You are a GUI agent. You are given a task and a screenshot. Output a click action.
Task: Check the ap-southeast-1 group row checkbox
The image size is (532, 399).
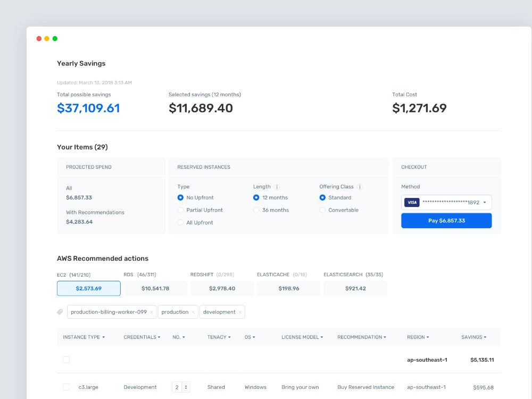pyautogui.click(x=66, y=360)
